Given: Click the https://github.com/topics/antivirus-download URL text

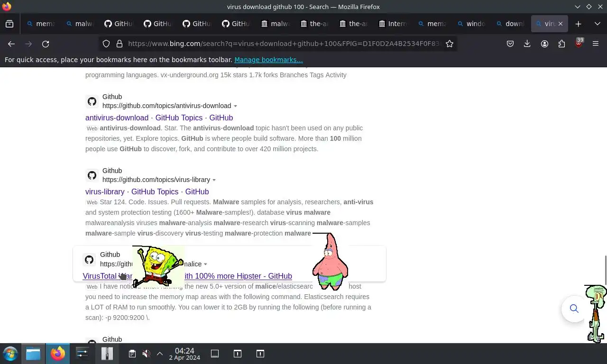Looking at the screenshot, I should [166, 106].
